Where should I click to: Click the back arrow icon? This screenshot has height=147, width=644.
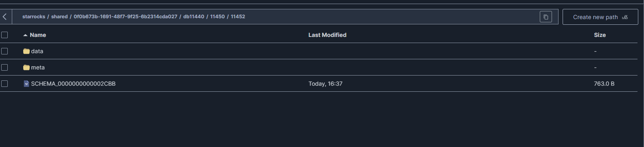click(x=5, y=17)
